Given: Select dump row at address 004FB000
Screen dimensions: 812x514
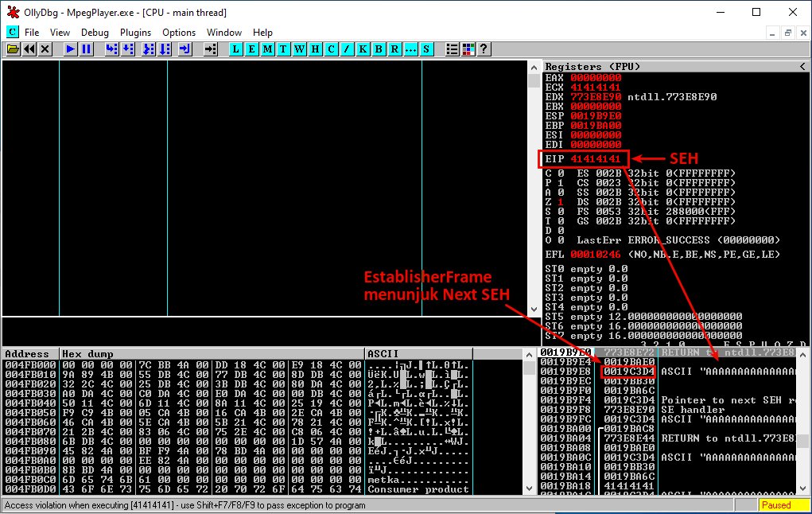Looking at the screenshot, I should (x=237, y=364).
